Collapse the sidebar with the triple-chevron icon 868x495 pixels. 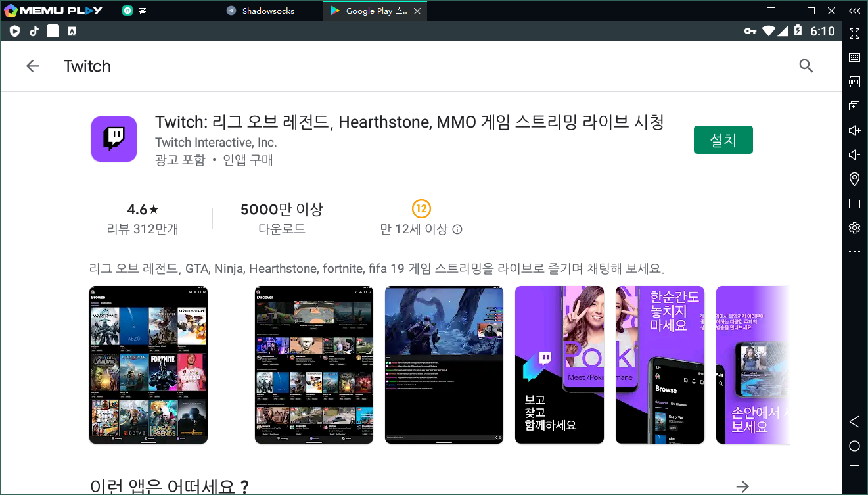click(854, 11)
